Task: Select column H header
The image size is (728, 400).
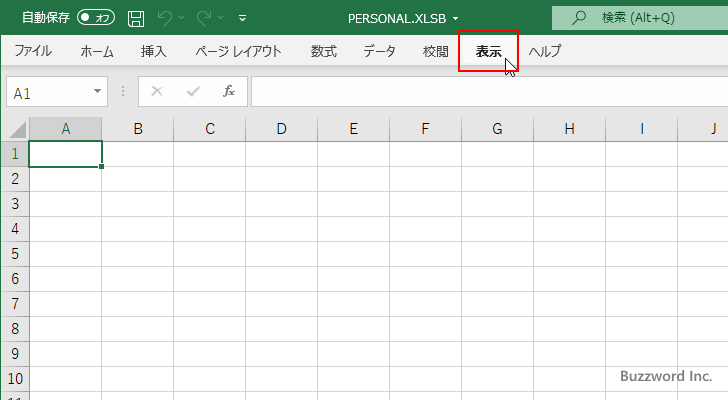Action: [570, 129]
